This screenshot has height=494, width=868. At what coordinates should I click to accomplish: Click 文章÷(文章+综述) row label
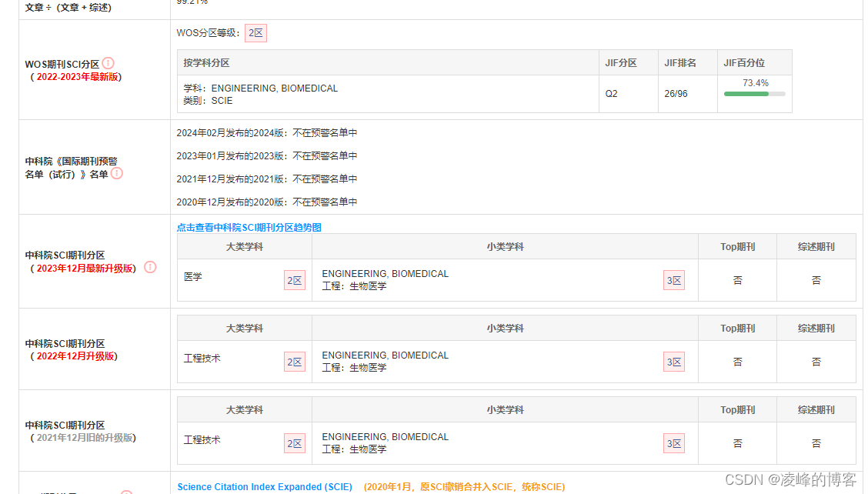(x=68, y=7)
